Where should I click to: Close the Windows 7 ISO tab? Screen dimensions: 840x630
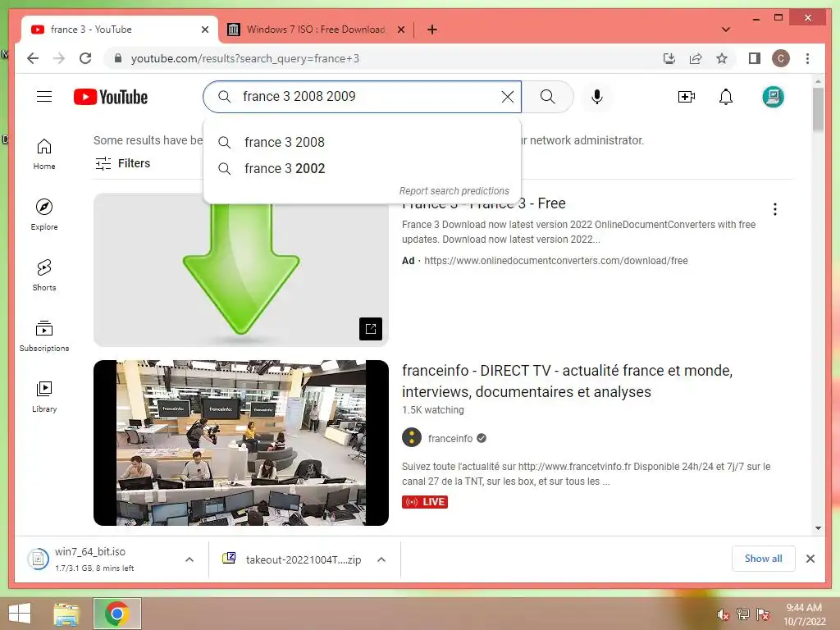[x=400, y=30]
